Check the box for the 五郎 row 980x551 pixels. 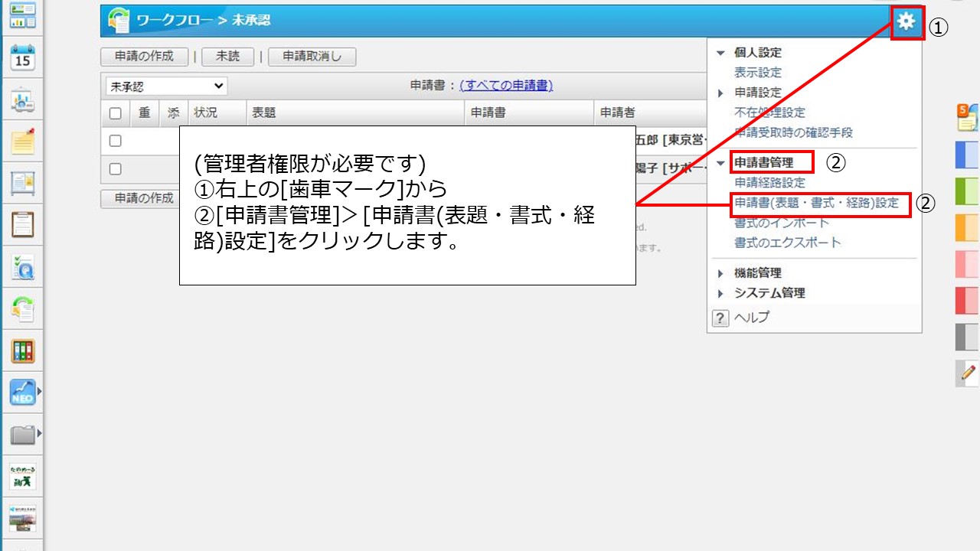coord(116,141)
